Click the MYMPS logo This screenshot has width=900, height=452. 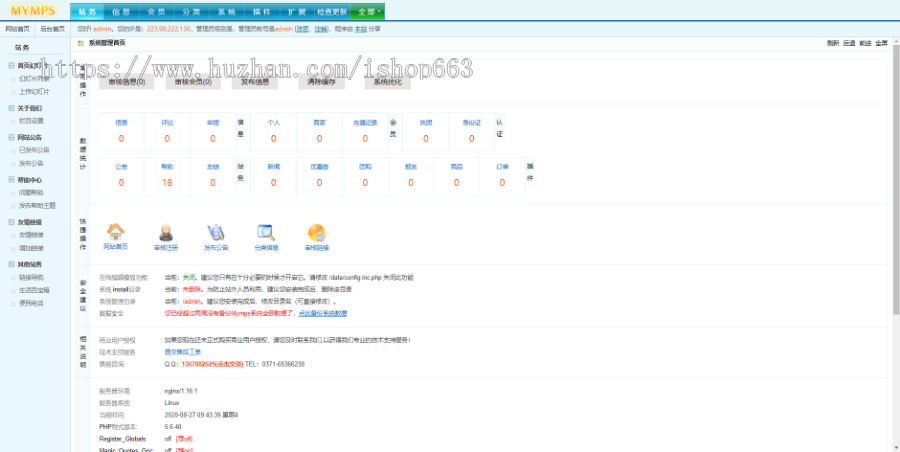[x=33, y=12]
